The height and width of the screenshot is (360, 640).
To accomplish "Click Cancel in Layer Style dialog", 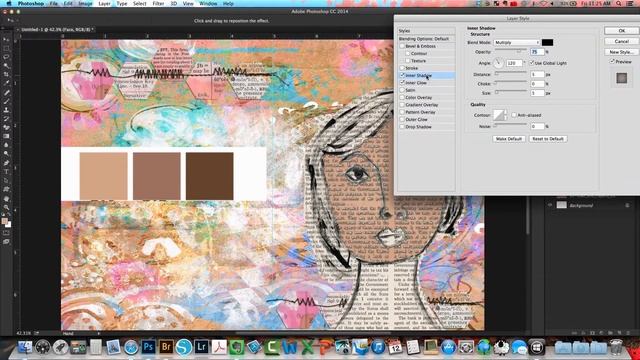I will [622, 41].
